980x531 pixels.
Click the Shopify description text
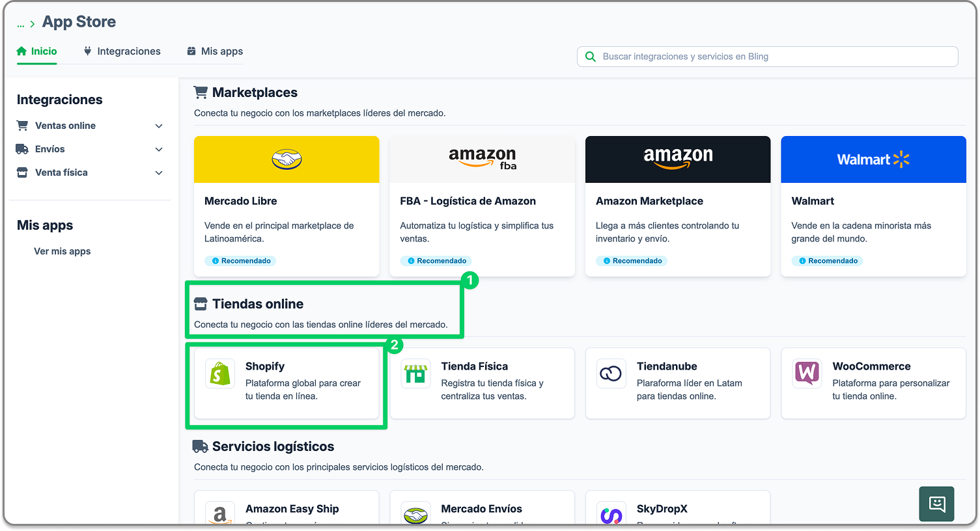[303, 390]
